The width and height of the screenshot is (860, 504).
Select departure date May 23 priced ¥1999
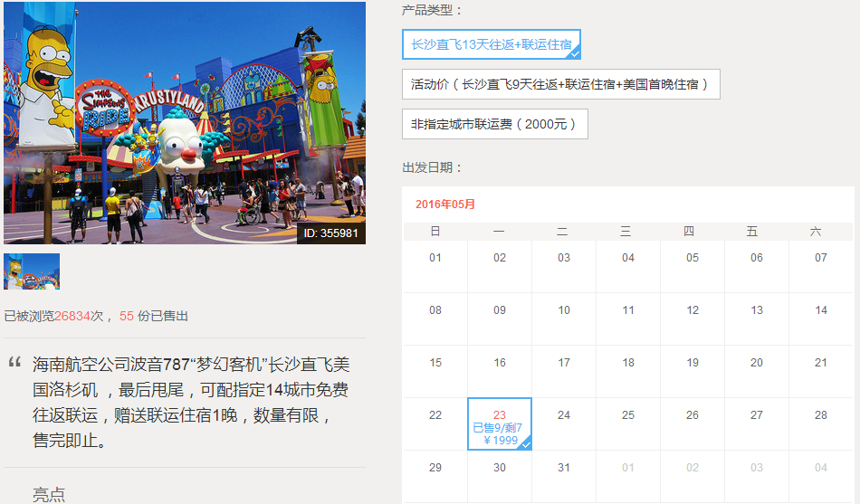click(499, 424)
